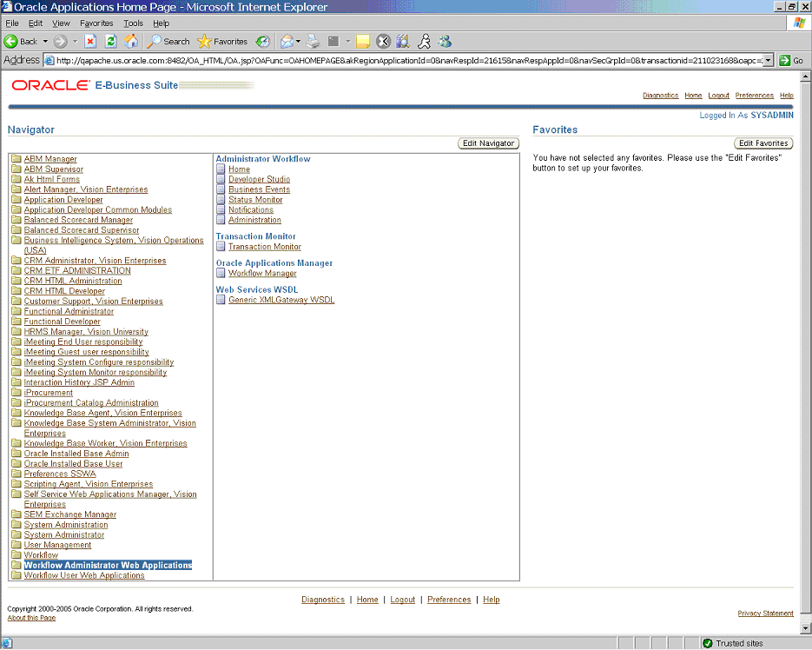812x650 pixels.
Task: Click the browser Home house icon
Action: point(131,42)
